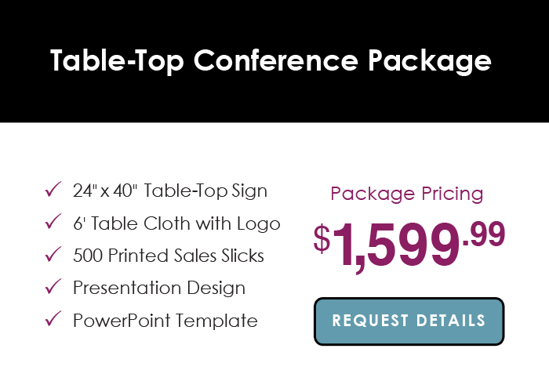Click the checkmark beside 500 Printed Sales Slicks
549x392 pixels.
pyautogui.click(x=54, y=255)
